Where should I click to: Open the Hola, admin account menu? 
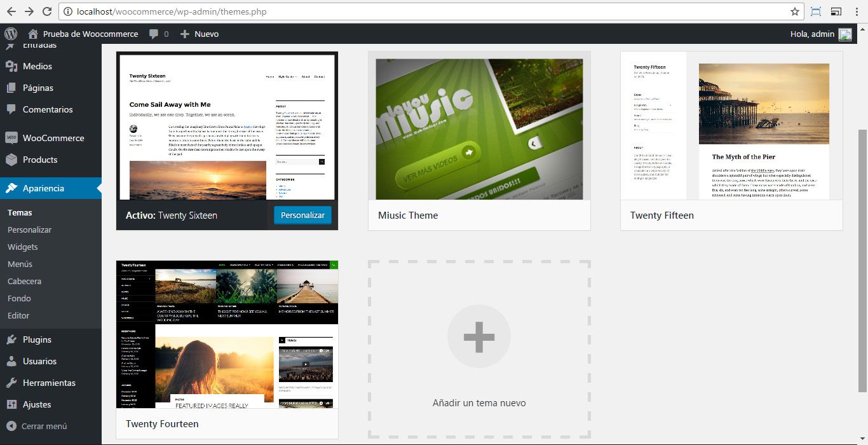820,34
